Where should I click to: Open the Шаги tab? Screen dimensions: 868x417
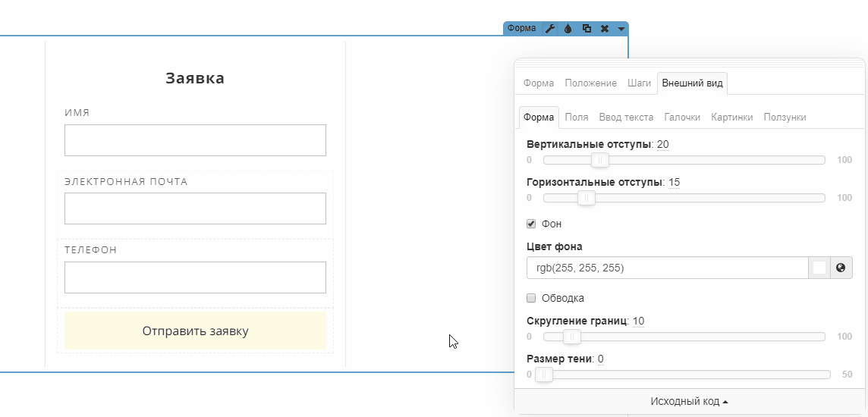point(639,83)
